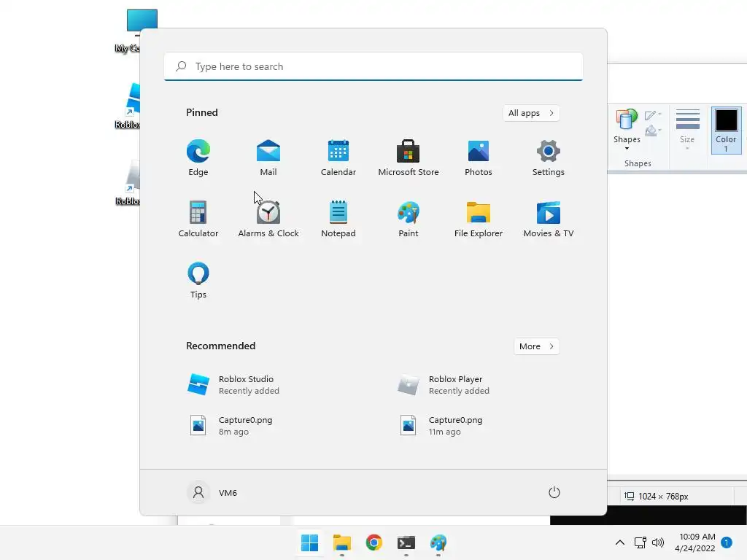Viewport: 747px width, 560px height.
Task: Open the shape Outline dropdown in Paint
Action: (x=653, y=115)
